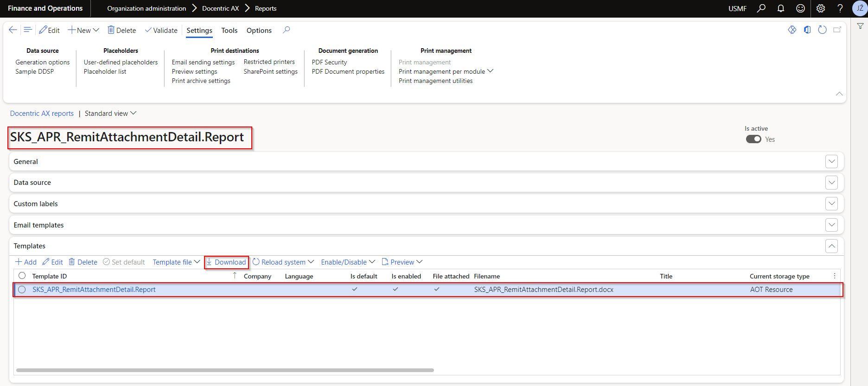Click the feedback smiley icon
Viewport: 868px width, 386px height.
(800, 8)
